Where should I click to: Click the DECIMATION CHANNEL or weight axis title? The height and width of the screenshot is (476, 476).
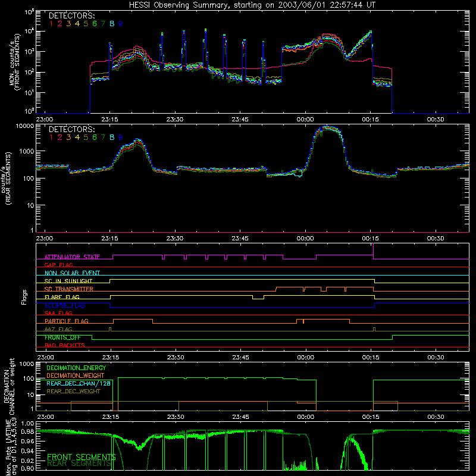coord(9,386)
